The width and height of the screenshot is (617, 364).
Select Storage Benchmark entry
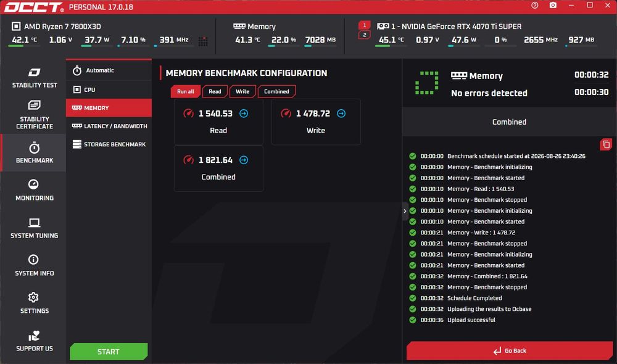pos(109,144)
